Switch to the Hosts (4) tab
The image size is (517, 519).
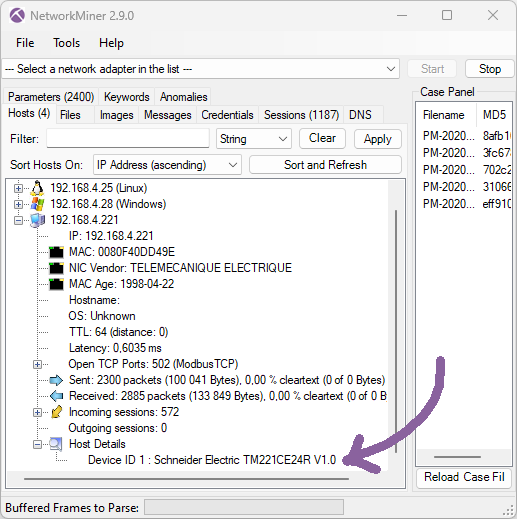click(29, 113)
